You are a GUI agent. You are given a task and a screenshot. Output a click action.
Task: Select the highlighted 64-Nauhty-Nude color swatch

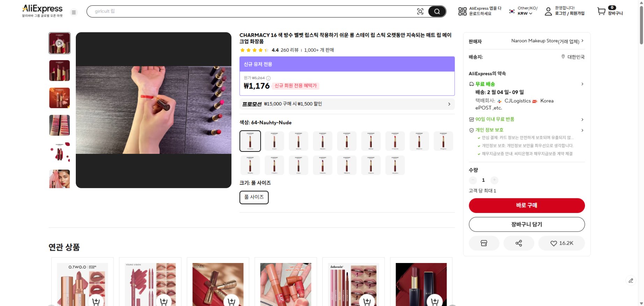click(250, 141)
